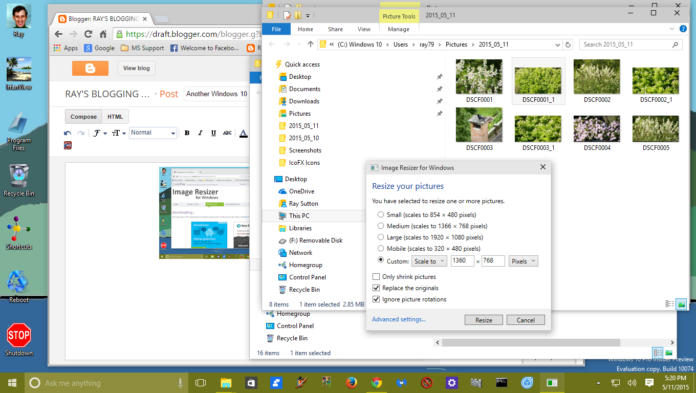Click the Task View icon on taskbar
Image resolution: width=696 pixels, height=393 pixels.
coord(201,383)
